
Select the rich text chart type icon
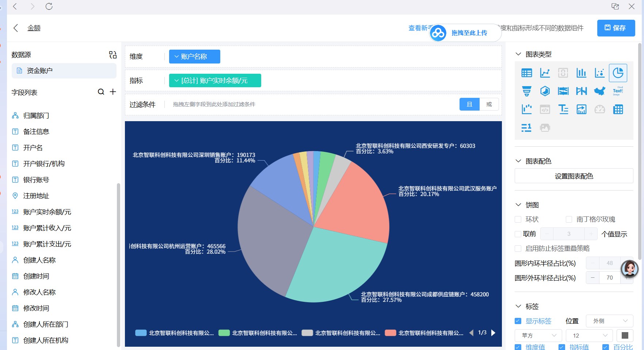(x=563, y=109)
